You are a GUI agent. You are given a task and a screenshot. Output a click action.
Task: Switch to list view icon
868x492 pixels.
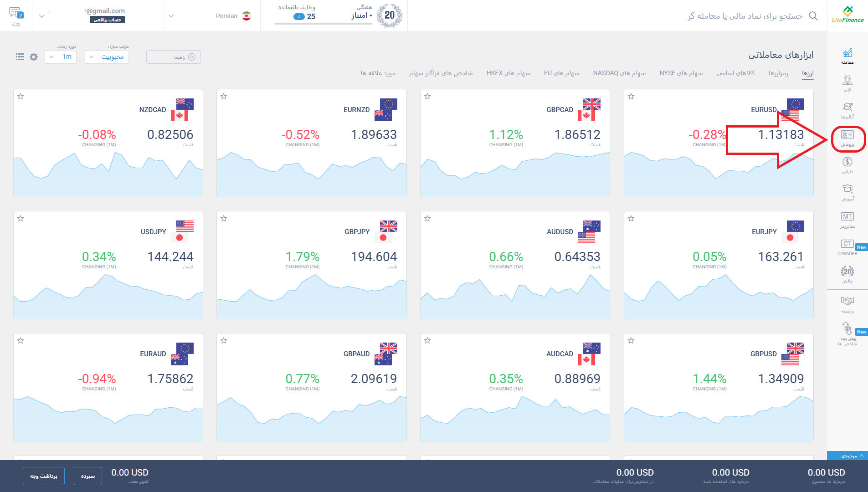click(x=20, y=57)
